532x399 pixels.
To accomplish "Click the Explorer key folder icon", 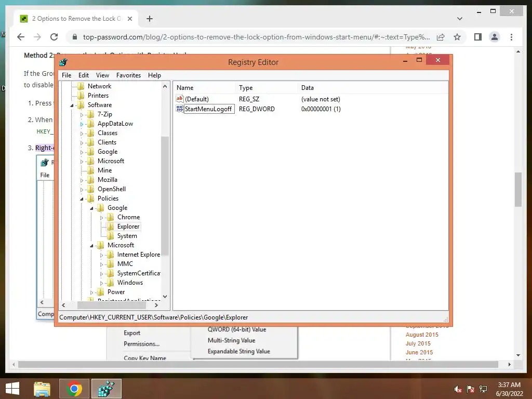I will point(110,227).
